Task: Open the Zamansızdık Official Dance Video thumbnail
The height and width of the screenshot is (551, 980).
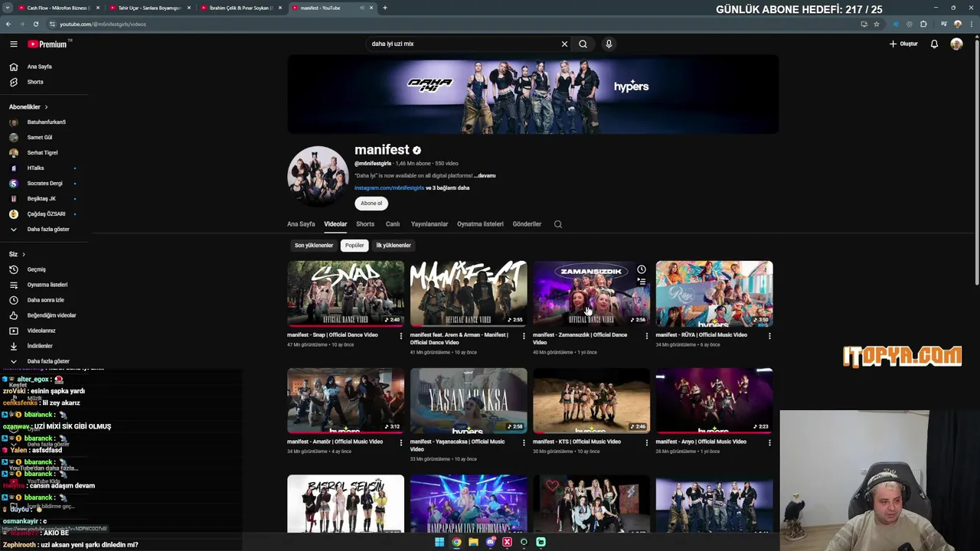Action: point(591,293)
